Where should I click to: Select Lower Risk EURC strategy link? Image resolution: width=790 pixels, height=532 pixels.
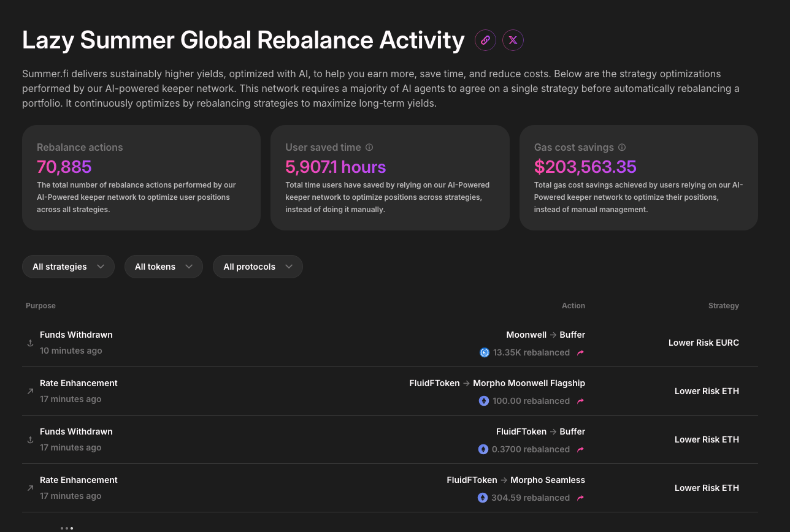point(704,343)
